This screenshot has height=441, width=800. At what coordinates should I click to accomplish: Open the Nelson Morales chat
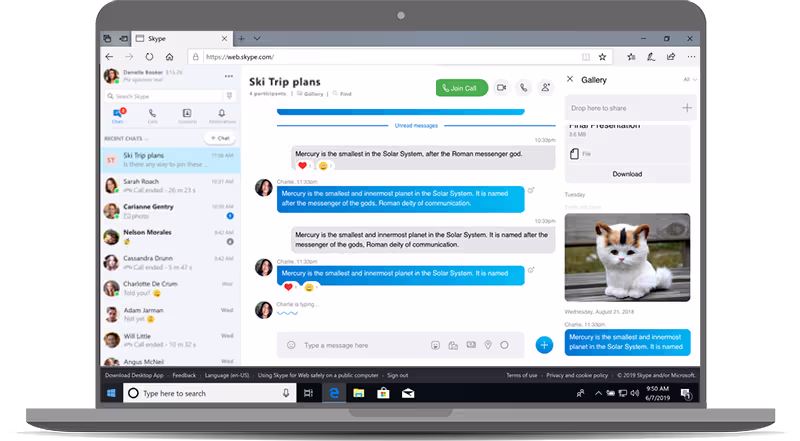170,237
